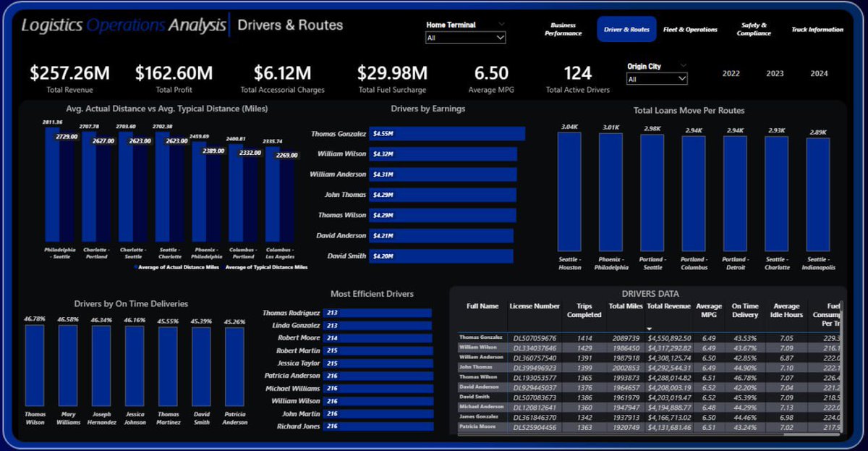Click John Thomas earnings bar $4.29M
The height and width of the screenshot is (451, 868).
click(443, 195)
